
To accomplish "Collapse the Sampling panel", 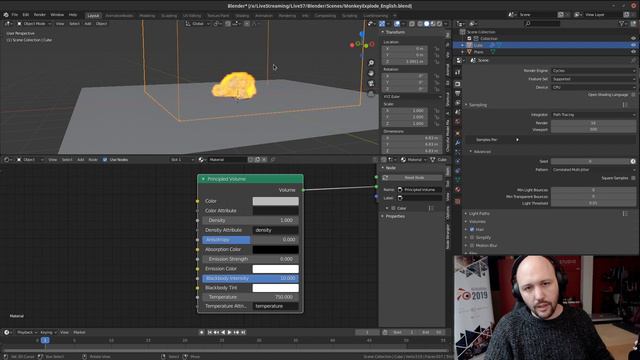I will pyautogui.click(x=477, y=105).
